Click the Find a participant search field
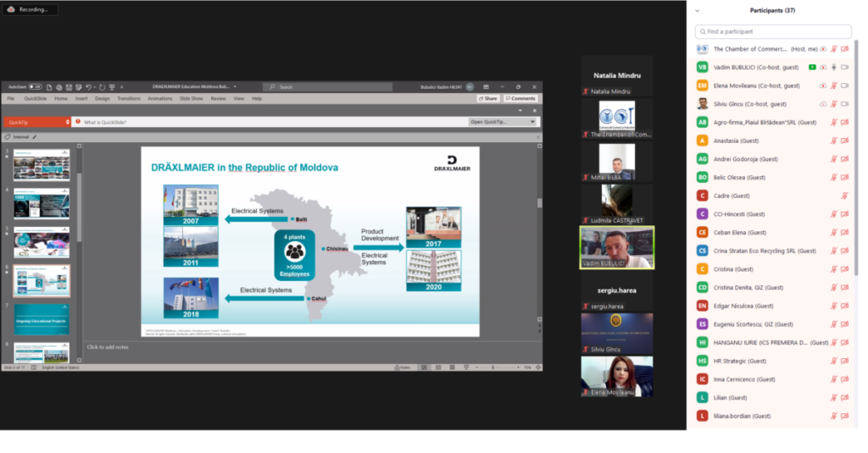The height and width of the screenshot is (453, 868). click(x=773, y=31)
